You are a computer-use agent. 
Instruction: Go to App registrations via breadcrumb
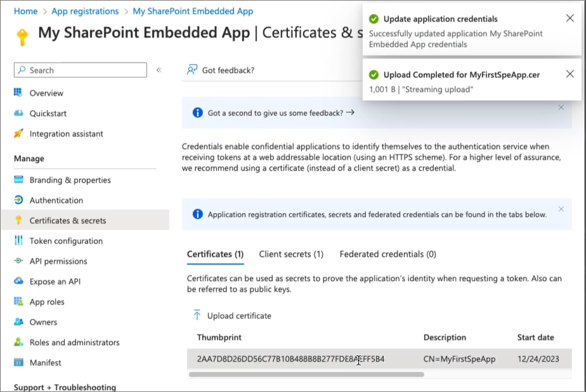click(85, 11)
